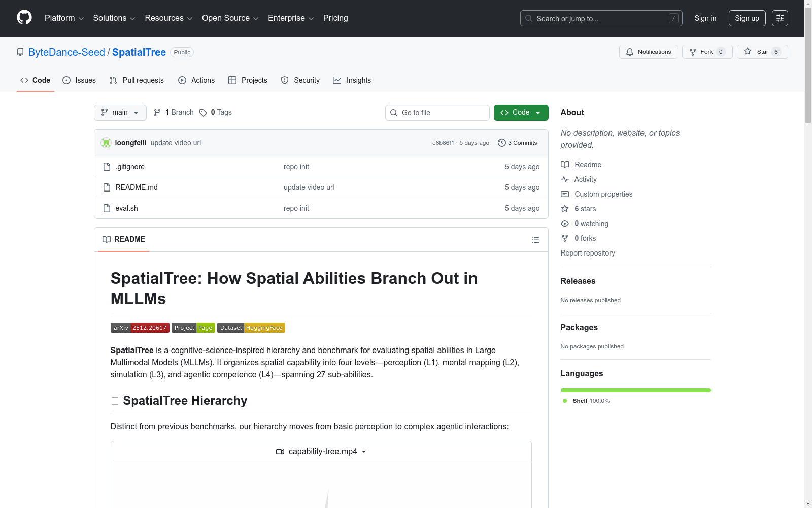
Task: Open the Insights tab
Action: point(352,80)
